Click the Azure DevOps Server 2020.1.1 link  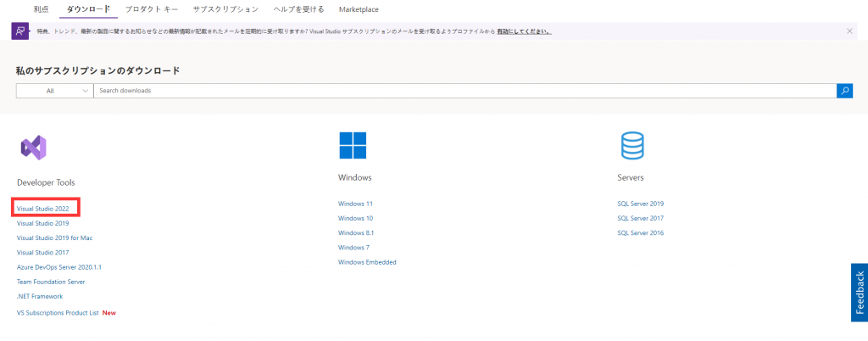tap(58, 267)
